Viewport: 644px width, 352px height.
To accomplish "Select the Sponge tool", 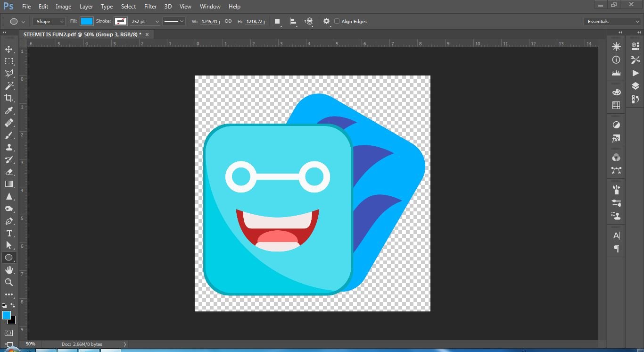I will (x=9, y=209).
